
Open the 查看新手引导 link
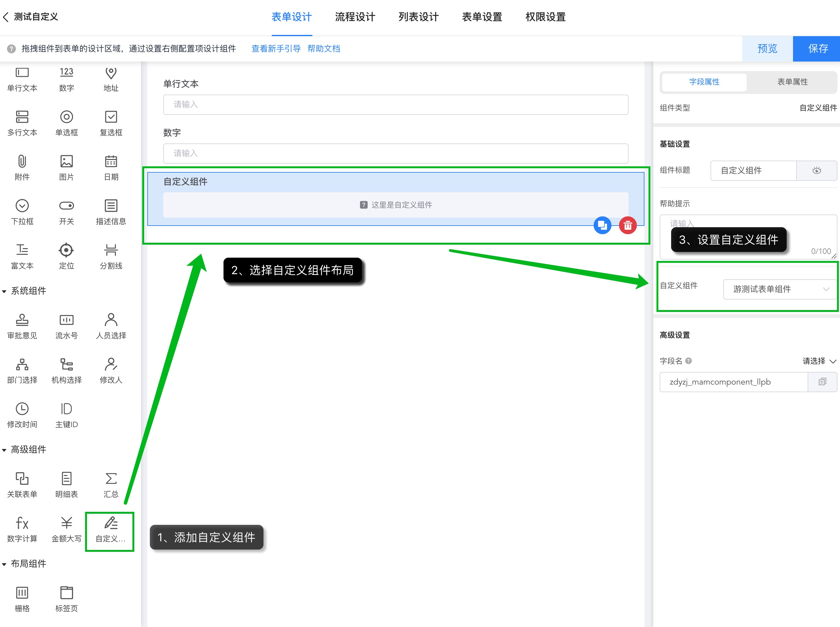point(276,49)
